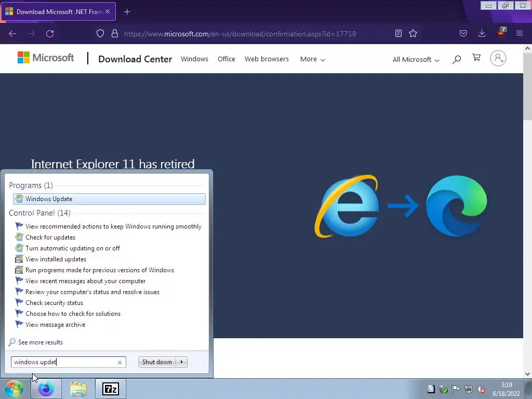Click the Microsoft logo
The image size is (532, 399).
[46, 58]
